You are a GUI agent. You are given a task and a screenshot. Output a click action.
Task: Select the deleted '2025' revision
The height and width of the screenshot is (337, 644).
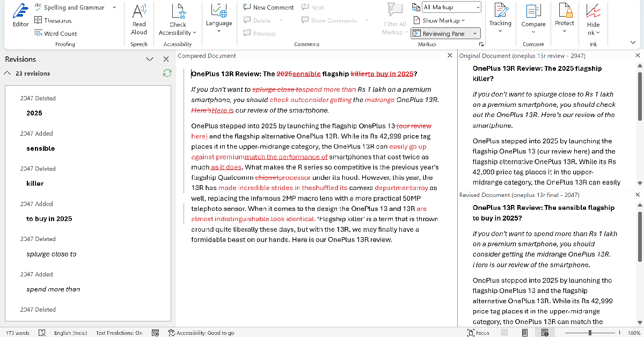coord(34,113)
